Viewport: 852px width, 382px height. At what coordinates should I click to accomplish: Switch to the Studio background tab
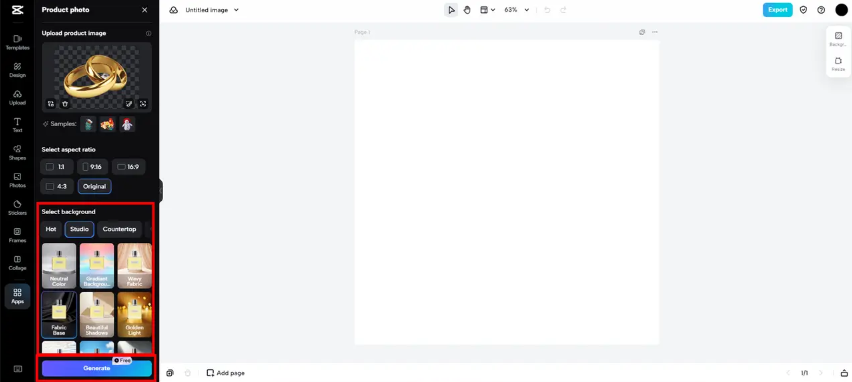pyautogui.click(x=79, y=229)
